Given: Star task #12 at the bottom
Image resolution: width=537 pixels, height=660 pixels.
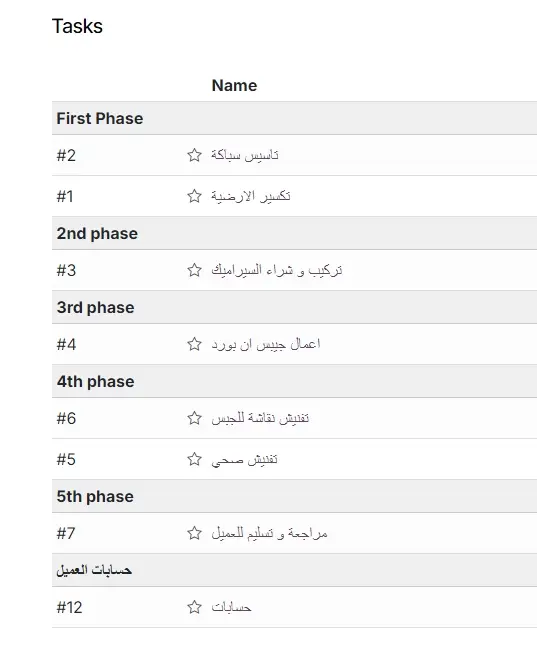Looking at the screenshot, I should (194, 607).
